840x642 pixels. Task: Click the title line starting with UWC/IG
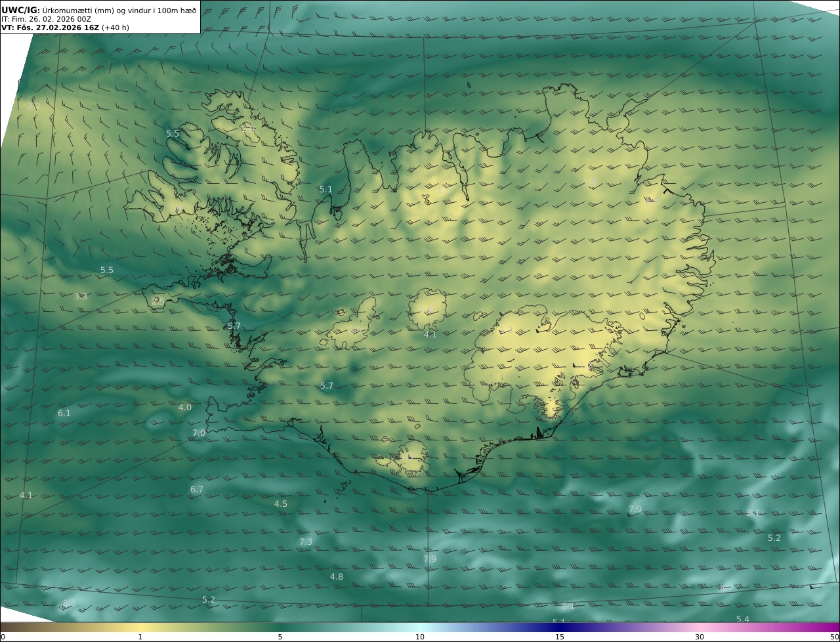point(99,10)
